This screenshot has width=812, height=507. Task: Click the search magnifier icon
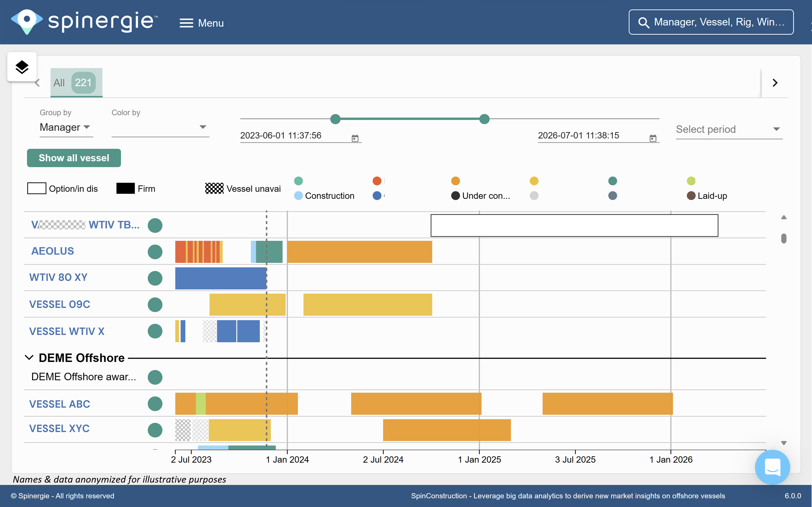point(643,23)
